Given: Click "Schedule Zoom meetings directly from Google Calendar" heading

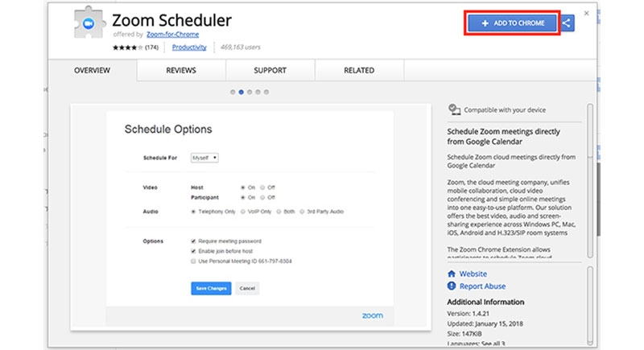Looking at the screenshot, I should (504, 137).
